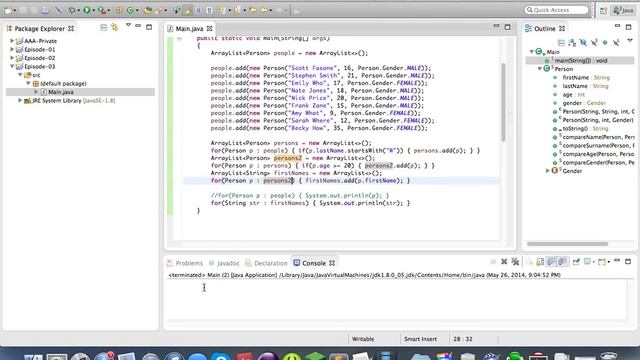Select the Package Explorer tab
Screen dimensions: 640x360
(40, 29)
